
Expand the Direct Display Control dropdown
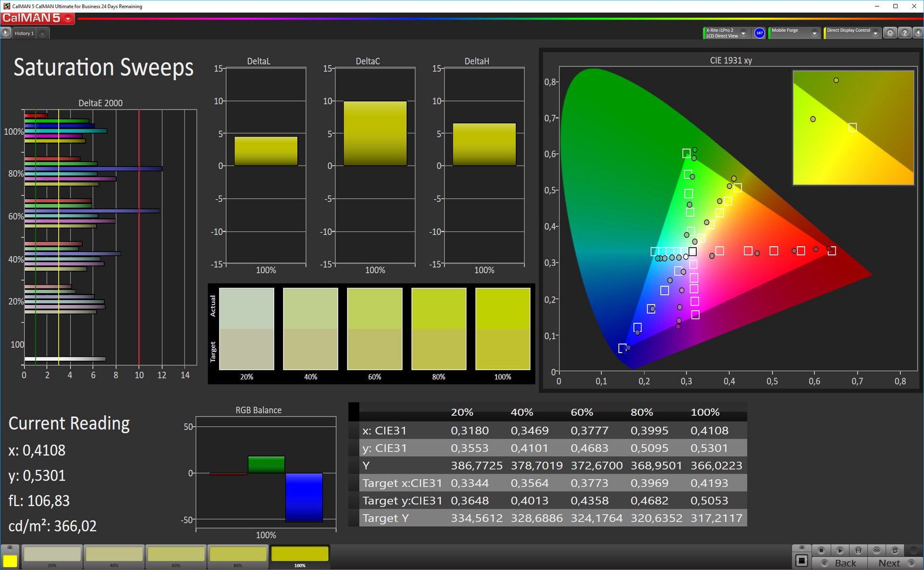(875, 33)
